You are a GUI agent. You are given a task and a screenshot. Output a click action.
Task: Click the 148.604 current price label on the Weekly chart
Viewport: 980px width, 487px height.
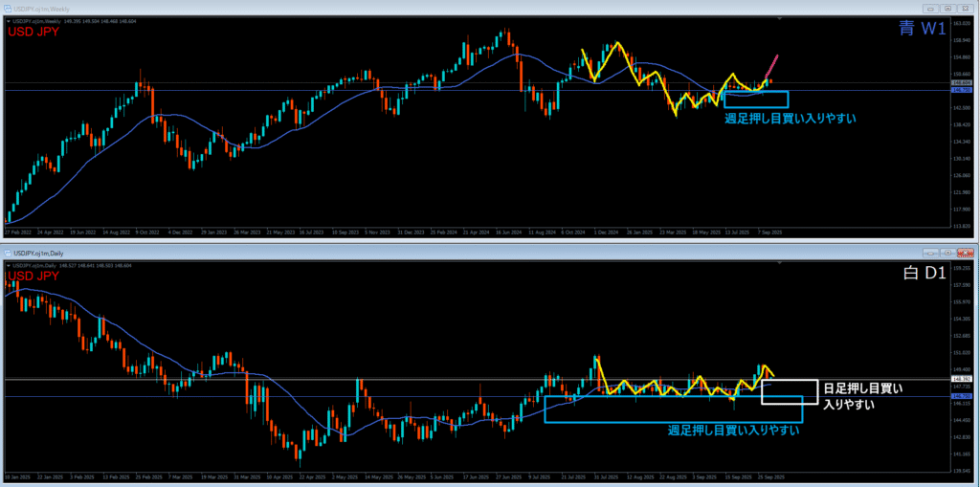(x=961, y=82)
